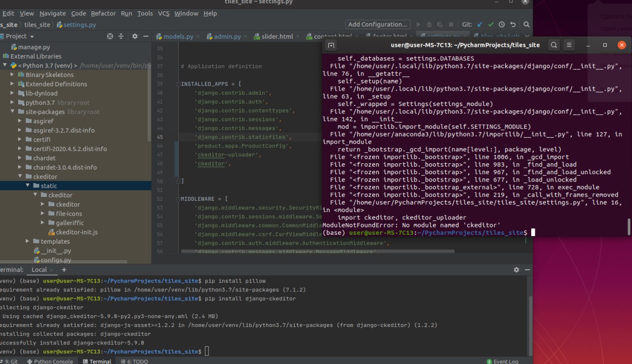Open the Project view dropdown
The width and height of the screenshot is (632, 364).
click(x=32, y=36)
